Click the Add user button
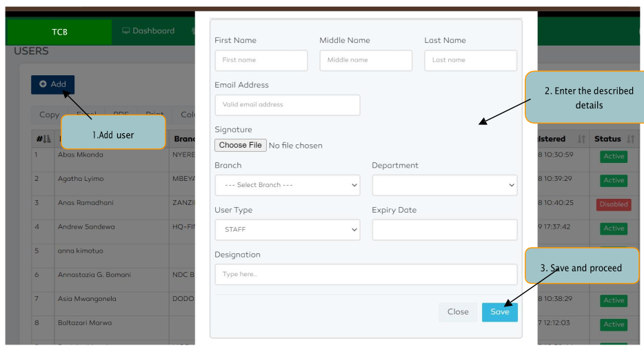The height and width of the screenshot is (350, 644). tap(52, 84)
